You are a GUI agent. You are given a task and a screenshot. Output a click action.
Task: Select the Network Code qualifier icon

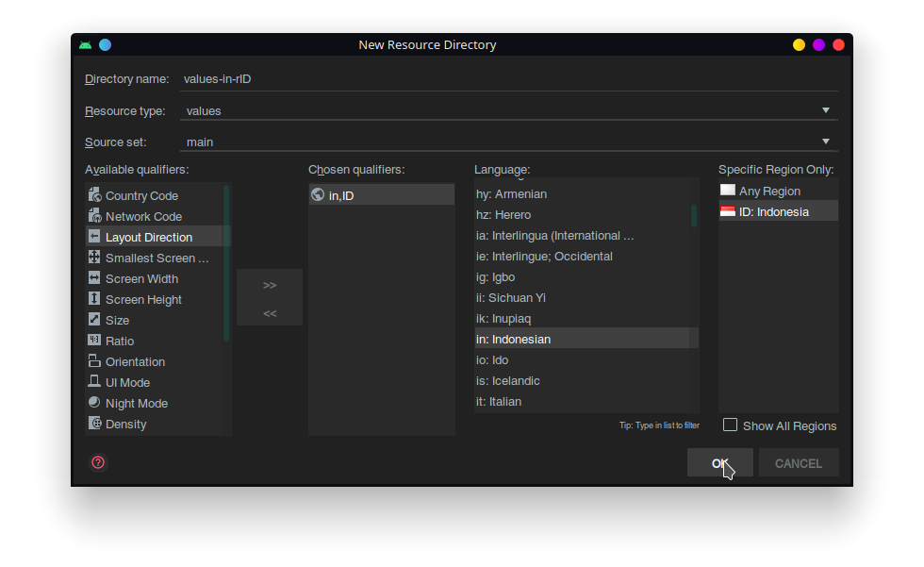94,215
